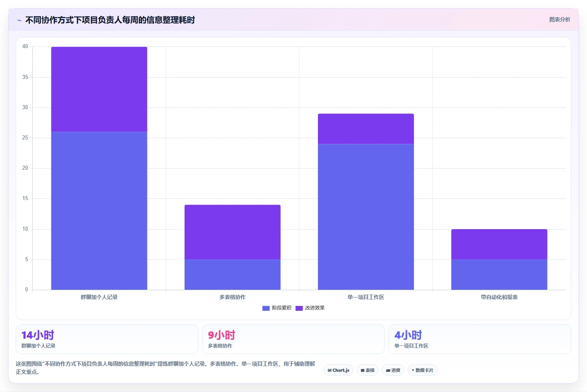The height and width of the screenshot is (392, 587).
Task: Click the purple bar segment for 单一项目工作区
Action: click(x=366, y=129)
